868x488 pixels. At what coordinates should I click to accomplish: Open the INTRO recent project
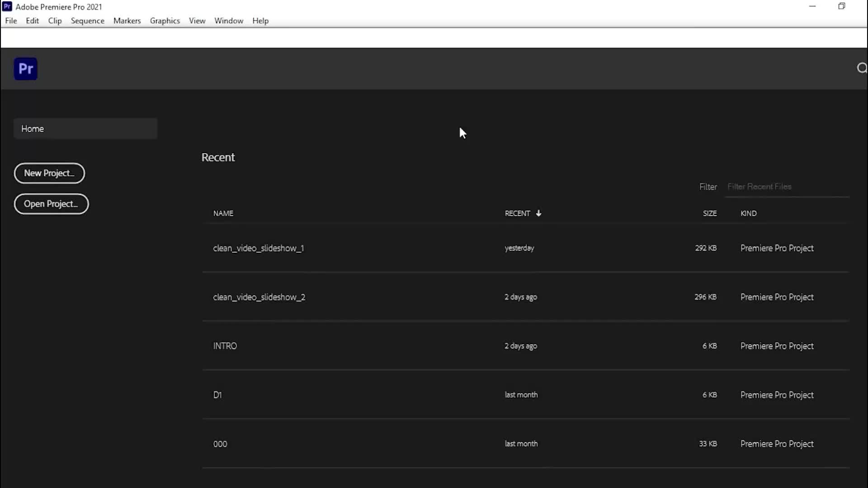tap(225, 346)
